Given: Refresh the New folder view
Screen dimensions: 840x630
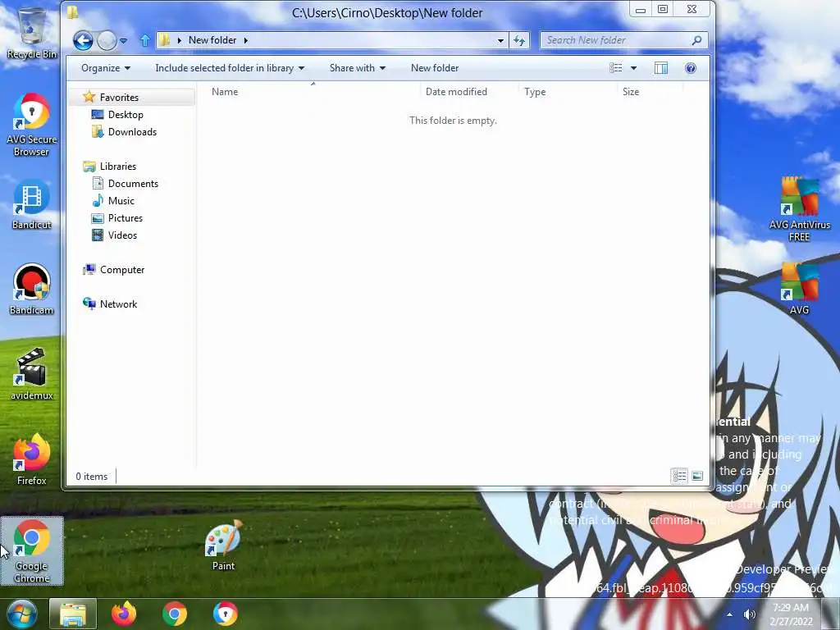Looking at the screenshot, I should (519, 40).
